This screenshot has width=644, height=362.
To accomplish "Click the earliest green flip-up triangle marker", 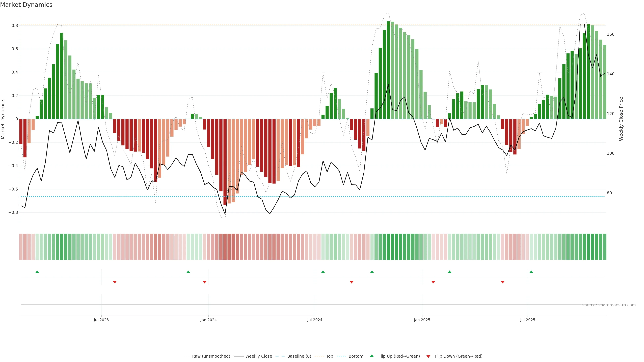I will 37,272.
